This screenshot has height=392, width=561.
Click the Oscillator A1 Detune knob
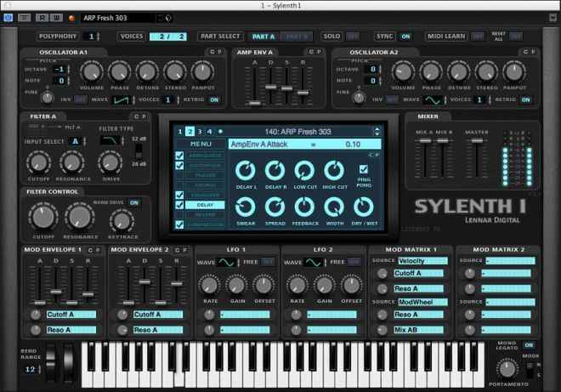coord(147,71)
